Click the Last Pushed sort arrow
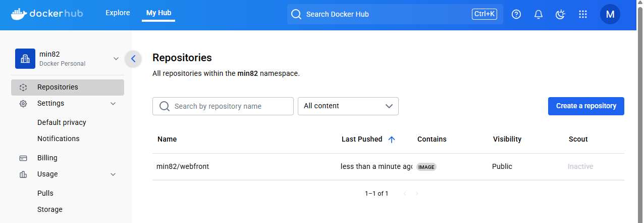 392,140
